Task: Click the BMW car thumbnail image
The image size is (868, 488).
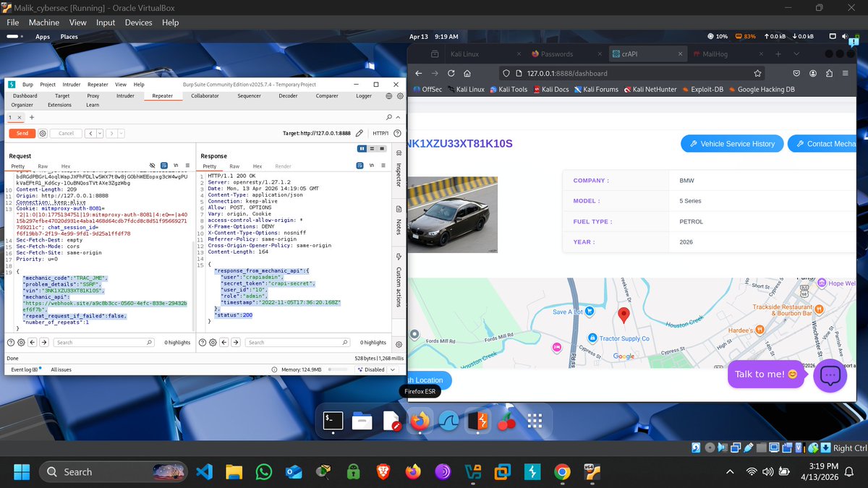Action: (453, 214)
